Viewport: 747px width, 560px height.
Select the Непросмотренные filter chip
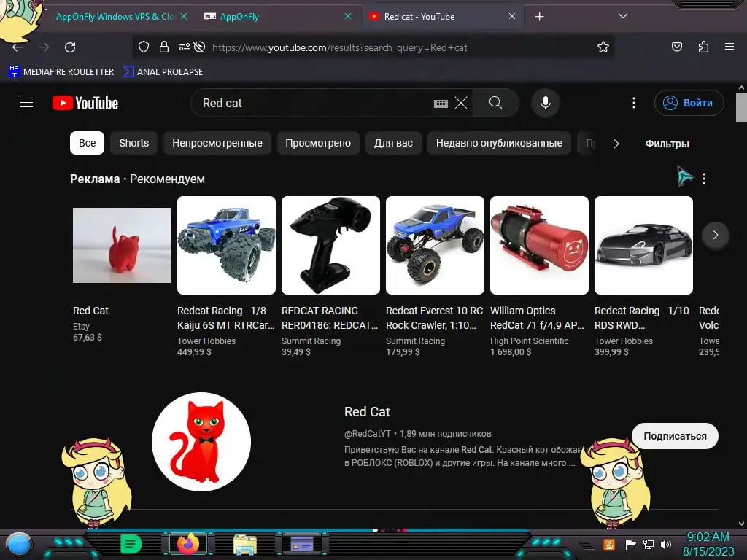217,143
